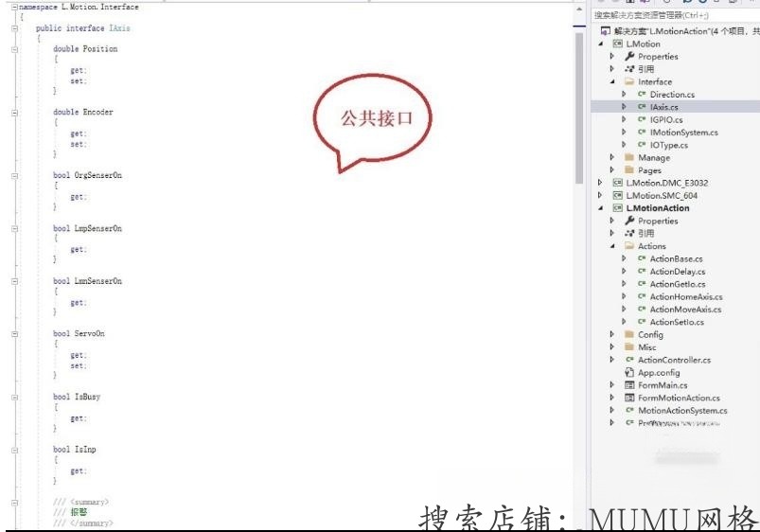The height and width of the screenshot is (532, 760).
Task: Click the Misc folder icon
Action: pyautogui.click(x=629, y=346)
